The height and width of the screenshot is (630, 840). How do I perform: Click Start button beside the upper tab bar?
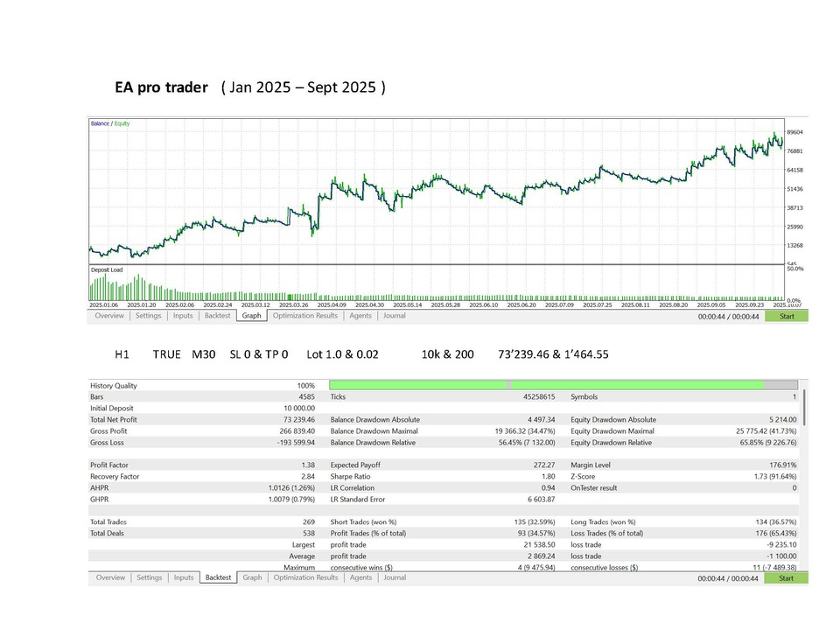pos(786,316)
